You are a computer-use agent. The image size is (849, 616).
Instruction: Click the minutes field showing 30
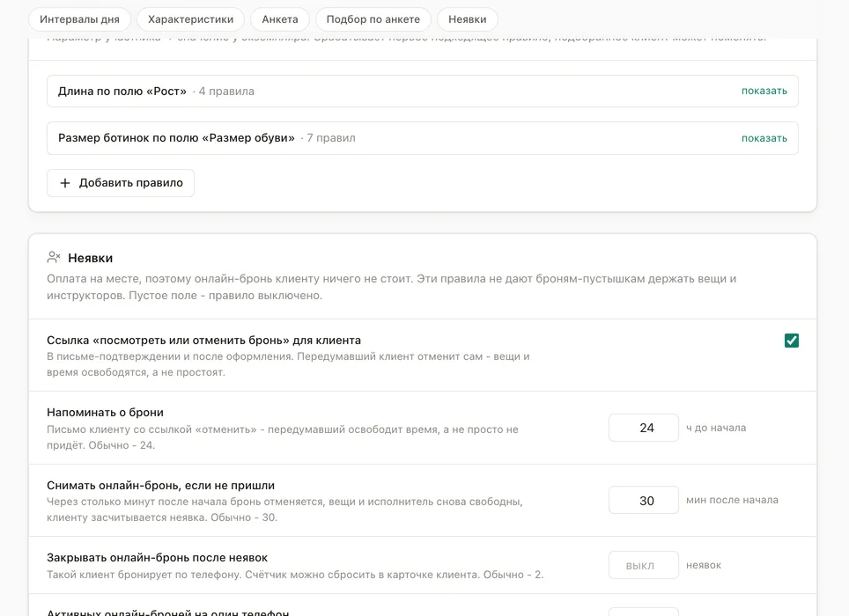[x=643, y=500]
